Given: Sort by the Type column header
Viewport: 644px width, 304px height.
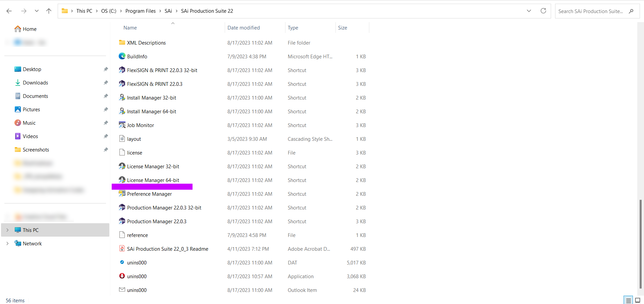Looking at the screenshot, I should (x=293, y=28).
